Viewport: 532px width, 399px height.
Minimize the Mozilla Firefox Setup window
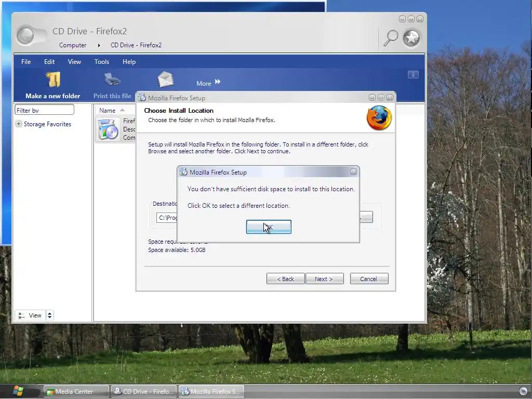tap(372, 98)
